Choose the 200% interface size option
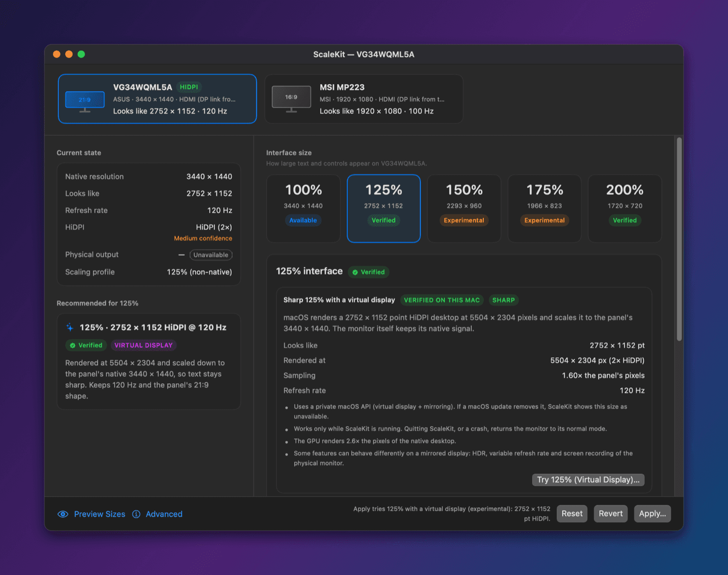Screen dimensions: 728x575 click(x=625, y=209)
